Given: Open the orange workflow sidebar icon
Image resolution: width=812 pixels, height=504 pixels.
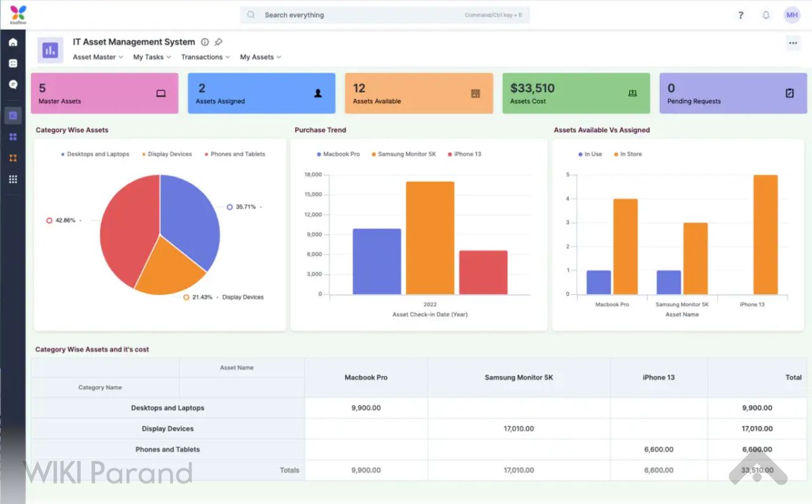Looking at the screenshot, I should pos(13,158).
